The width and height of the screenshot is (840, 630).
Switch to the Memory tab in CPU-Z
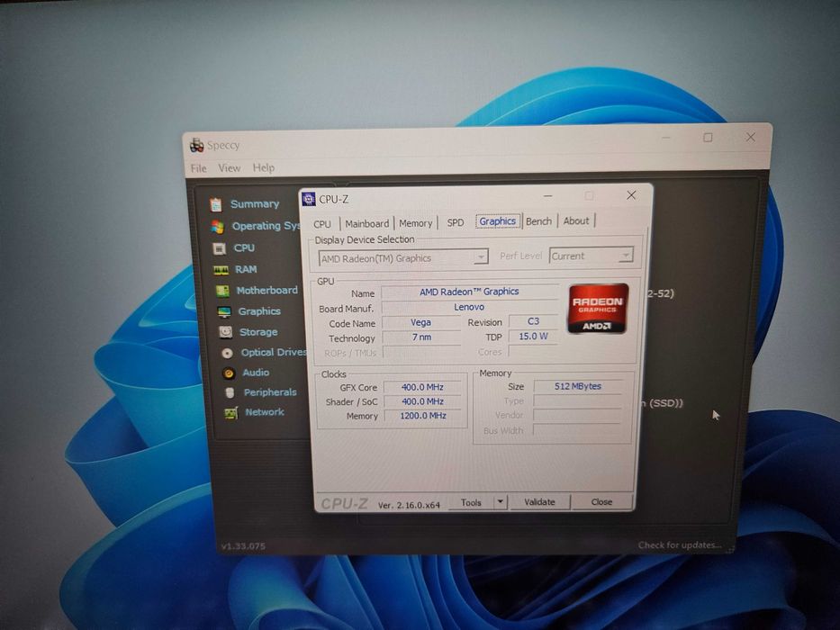click(415, 223)
